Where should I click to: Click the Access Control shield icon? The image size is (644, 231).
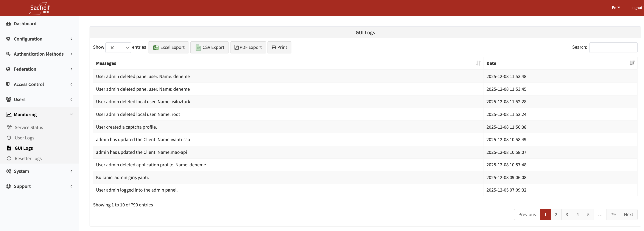(8, 84)
